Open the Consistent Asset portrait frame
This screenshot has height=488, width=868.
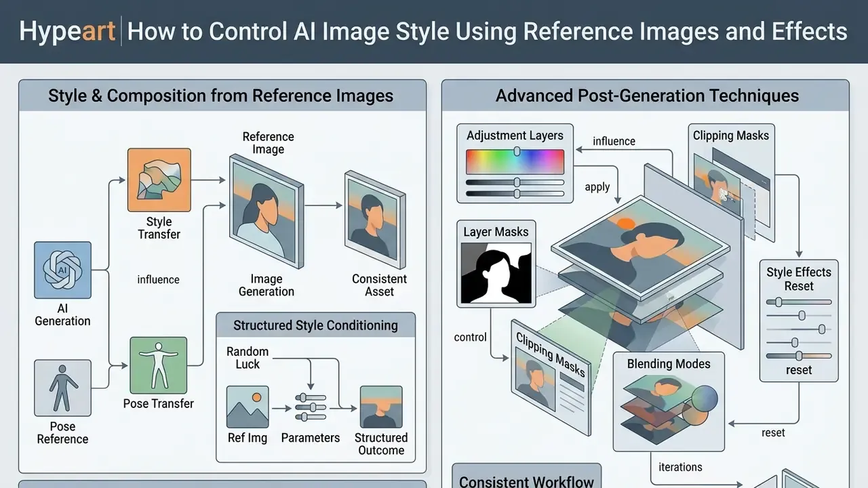point(375,220)
